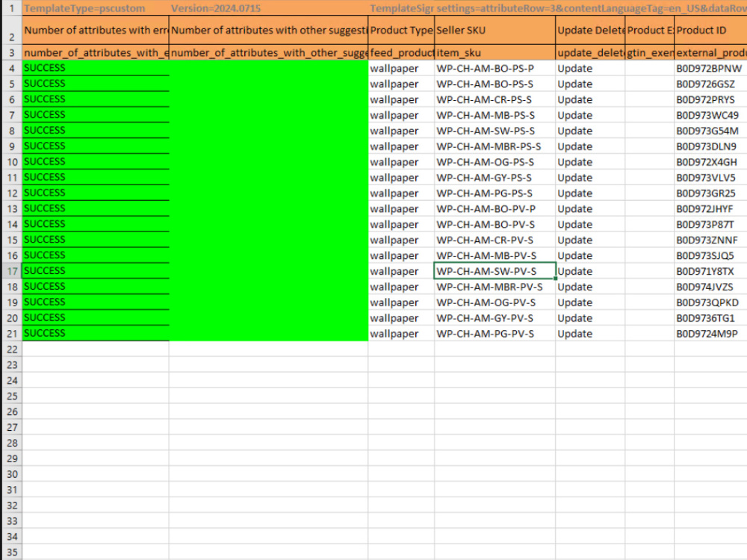Select the item_sku attribute cell
The height and width of the screenshot is (560, 747).
coord(495,52)
